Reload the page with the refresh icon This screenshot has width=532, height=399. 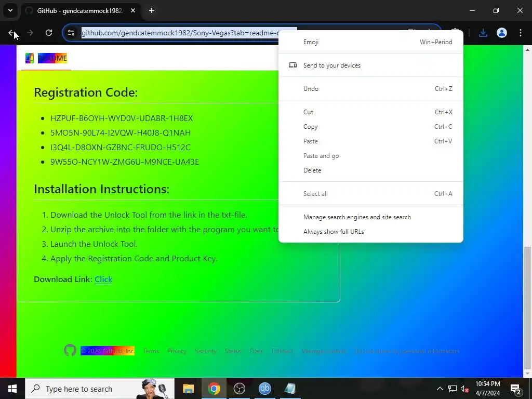(x=49, y=33)
